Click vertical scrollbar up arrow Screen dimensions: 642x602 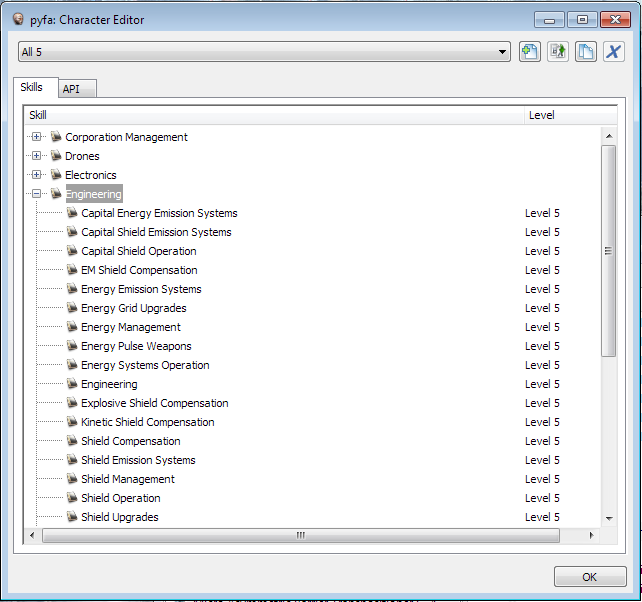[x=609, y=136]
